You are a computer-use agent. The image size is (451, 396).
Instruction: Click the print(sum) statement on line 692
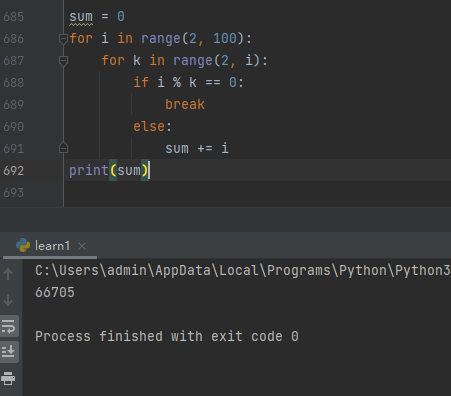108,171
